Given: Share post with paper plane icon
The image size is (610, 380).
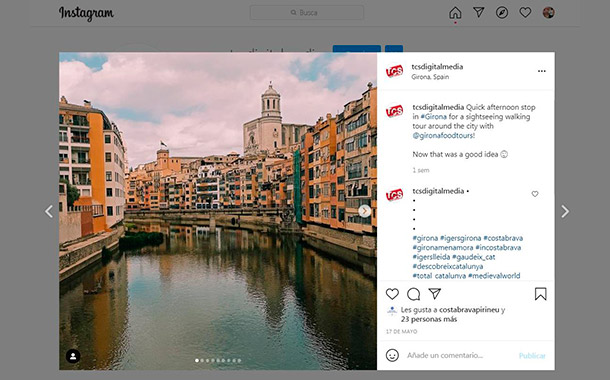Looking at the screenshot, I should click(x=435, y=294).
